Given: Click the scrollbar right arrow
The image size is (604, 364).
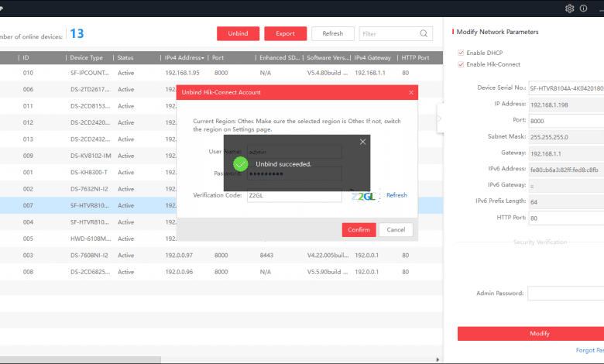Looking at the screenshot, I should 438,360.
